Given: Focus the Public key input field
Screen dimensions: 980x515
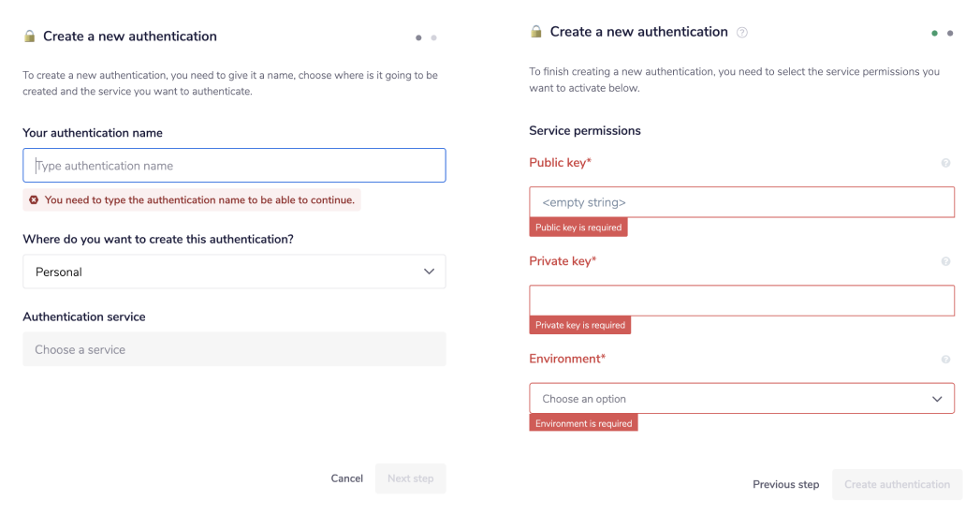Looking at the screenshot, I should tap(741, 202).
